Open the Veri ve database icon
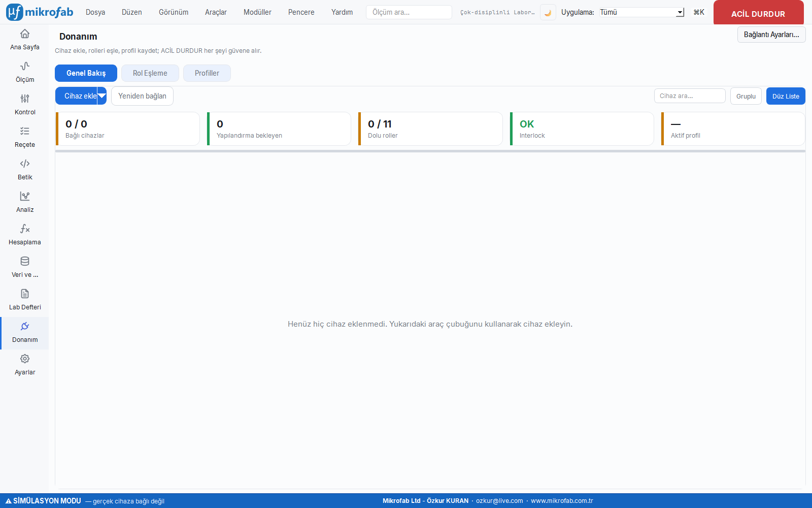This screenshot has height=508, width=812. [24, 261]
